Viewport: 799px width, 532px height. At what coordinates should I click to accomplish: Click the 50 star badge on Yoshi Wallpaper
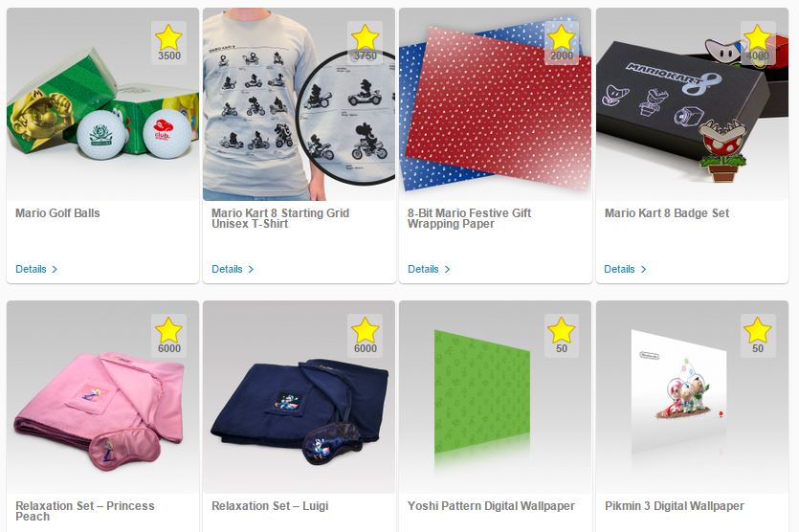click(561, 336)
